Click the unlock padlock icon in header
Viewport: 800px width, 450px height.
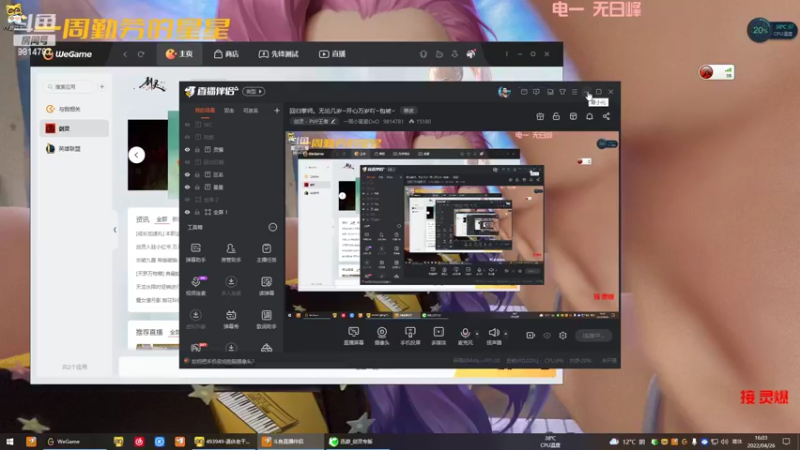(x=556, y=116)
